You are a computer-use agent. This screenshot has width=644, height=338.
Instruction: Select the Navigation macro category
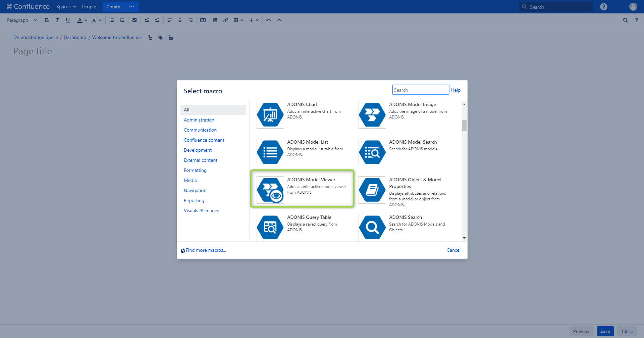click(x=195, y=190)
